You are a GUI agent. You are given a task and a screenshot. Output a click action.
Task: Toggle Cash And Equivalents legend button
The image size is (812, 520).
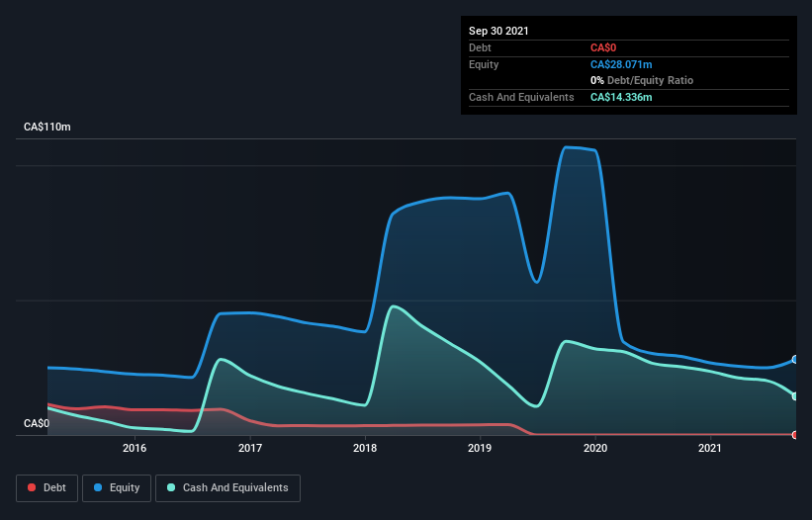pyautogui.click(x=227, y=488)
